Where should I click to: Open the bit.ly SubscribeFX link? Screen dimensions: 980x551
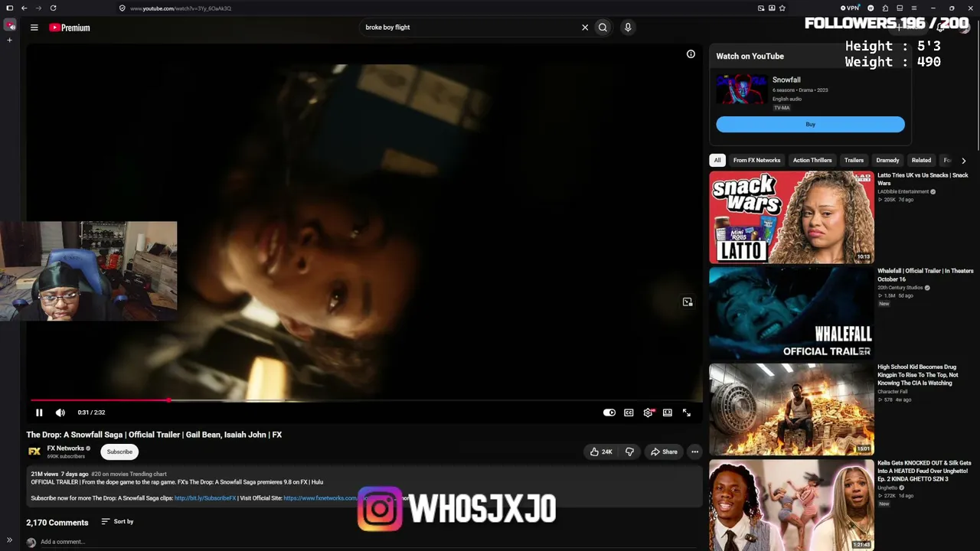click(205, 498)
